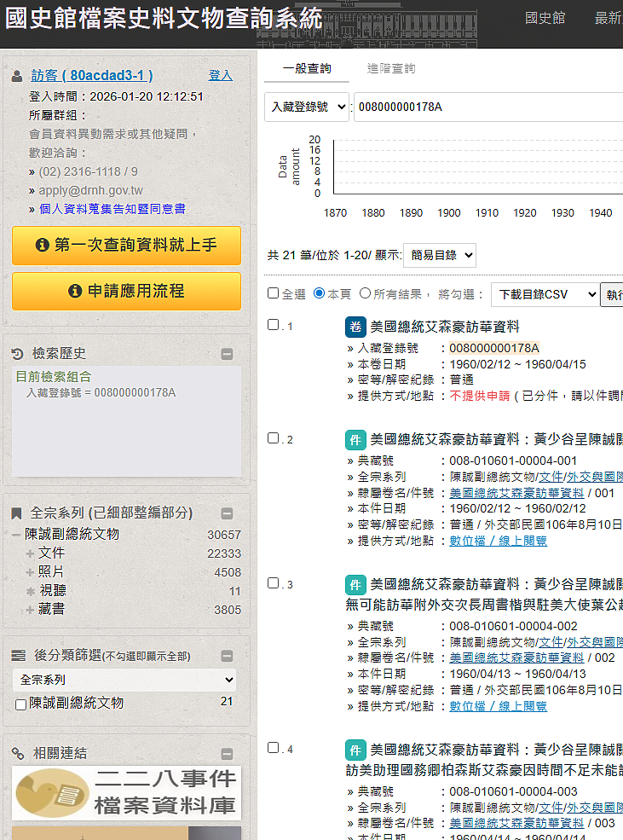Screen dimensions: 623x840
Task: Click the bookmark icon beside 全宗系列
Action: pos(16,513)
